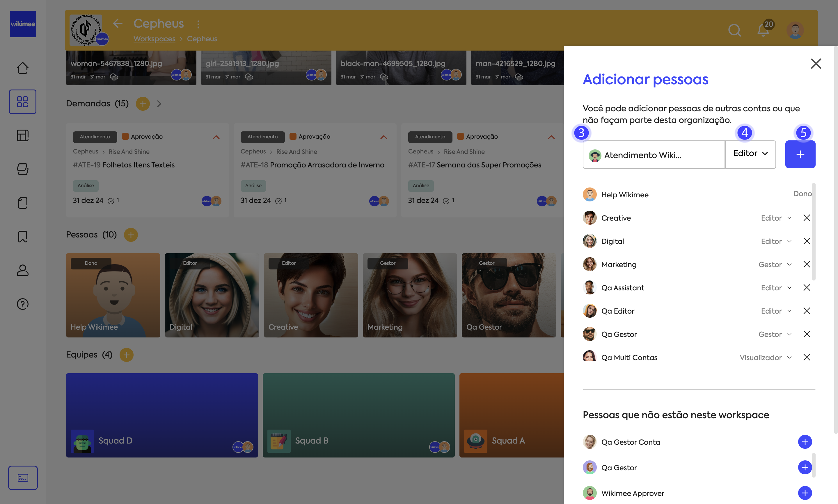Image resolution: width=838 pixels, height=504 pixels.
Task: Change the Creative member's role dropdown
Action: pos(776,218)
